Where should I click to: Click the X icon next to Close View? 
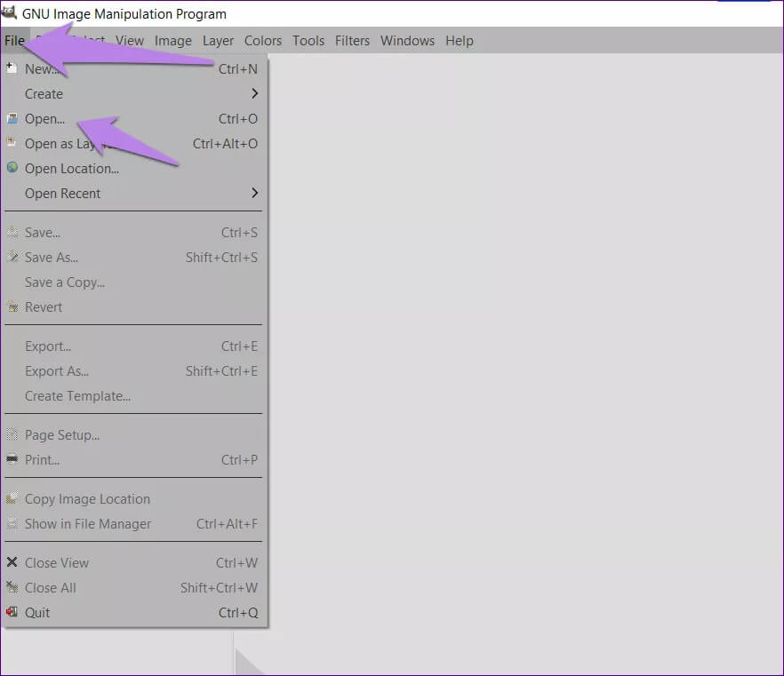point(12,562)
